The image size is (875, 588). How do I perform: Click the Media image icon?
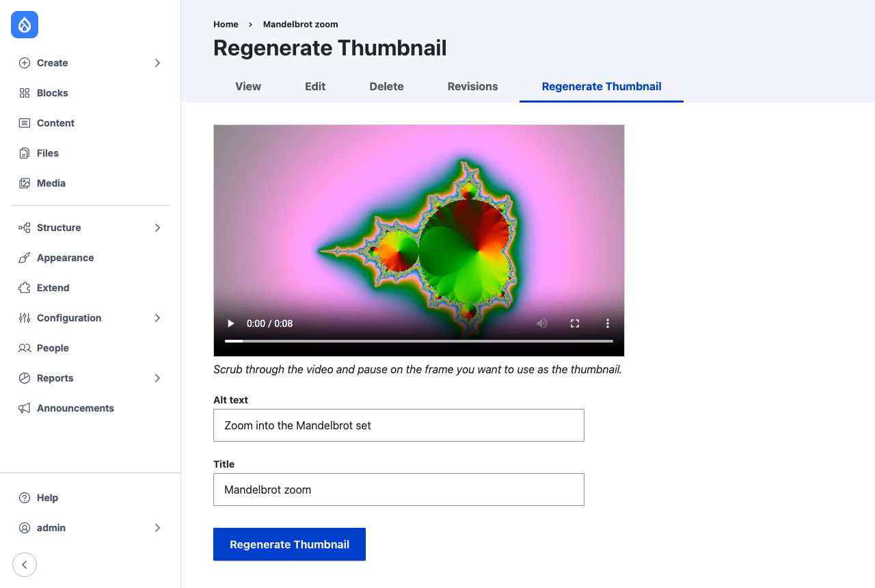(25, 183)
